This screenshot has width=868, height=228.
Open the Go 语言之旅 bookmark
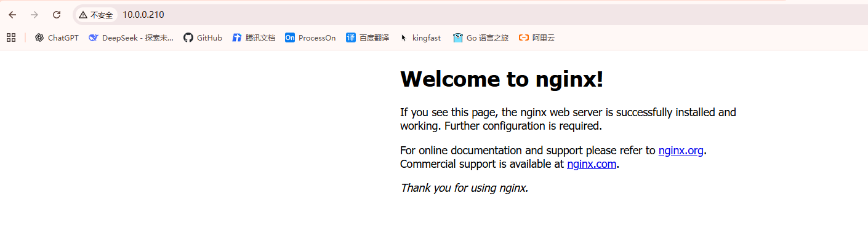point(481,37)
